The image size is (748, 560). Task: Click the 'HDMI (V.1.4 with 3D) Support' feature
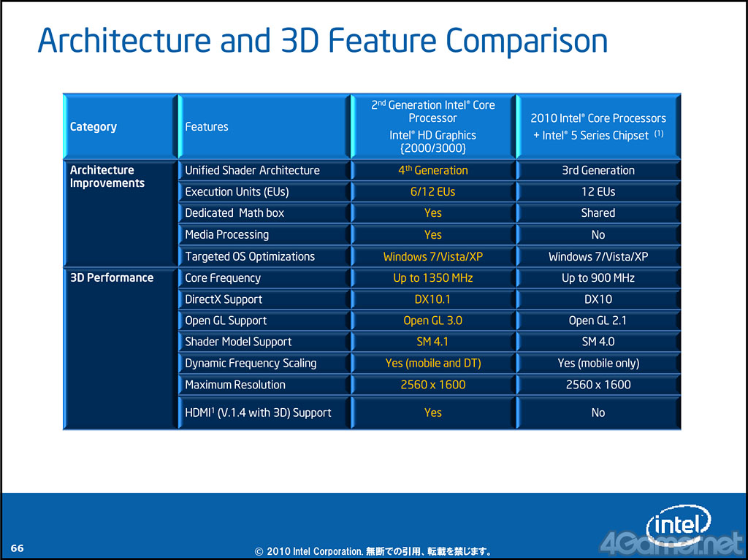(x=258, y=413)
